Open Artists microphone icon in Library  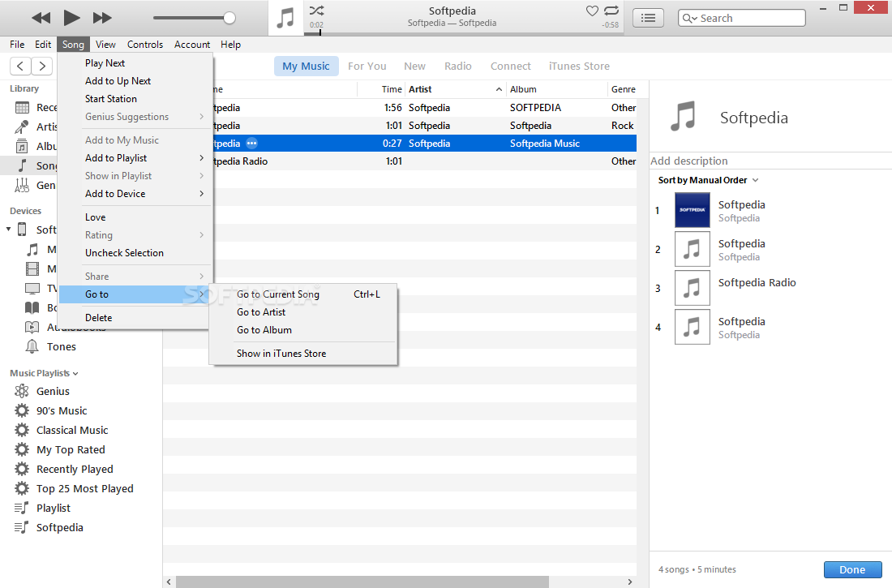pyautogui.click(x=22, y=127)
